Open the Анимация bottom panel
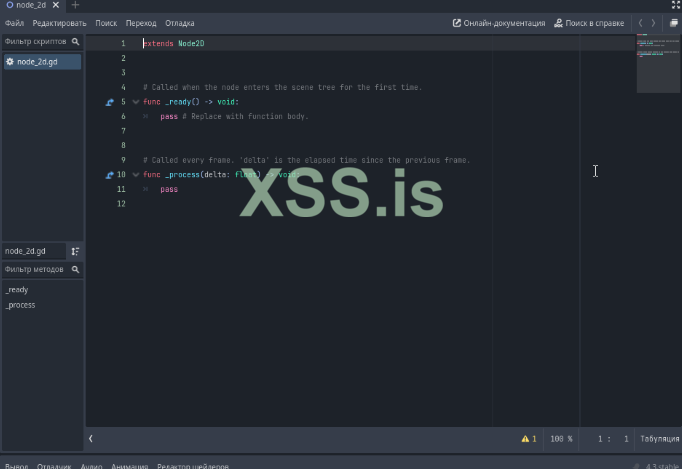Screen dimensions: 682x469 point(130,466)
